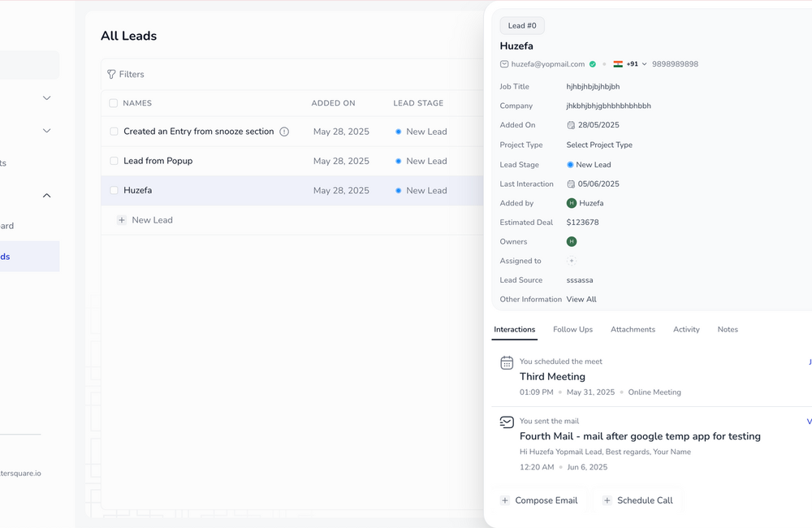Click the blue dot in Lead Stage field

click(570, 165)
